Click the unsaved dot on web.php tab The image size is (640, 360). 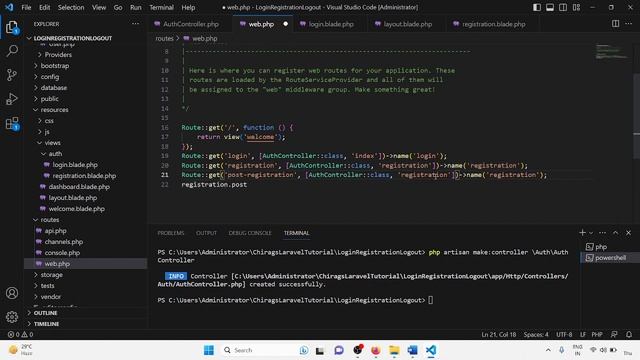click(x=286, y=24)
